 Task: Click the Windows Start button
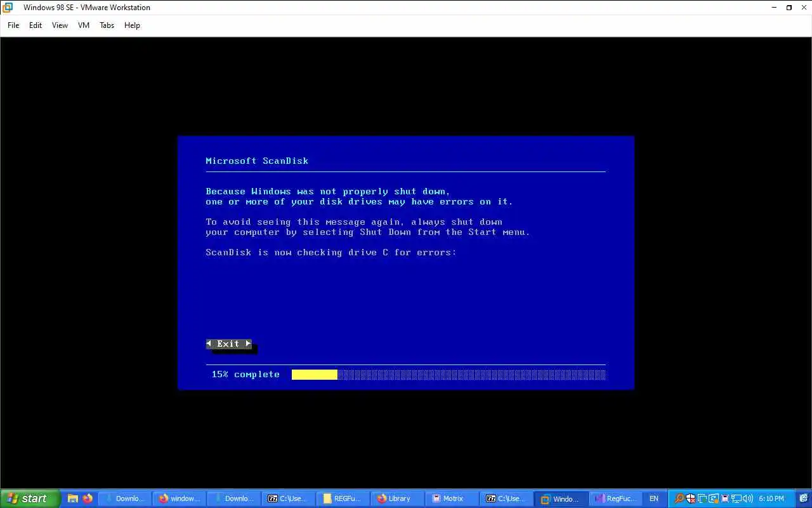point(30,498)
